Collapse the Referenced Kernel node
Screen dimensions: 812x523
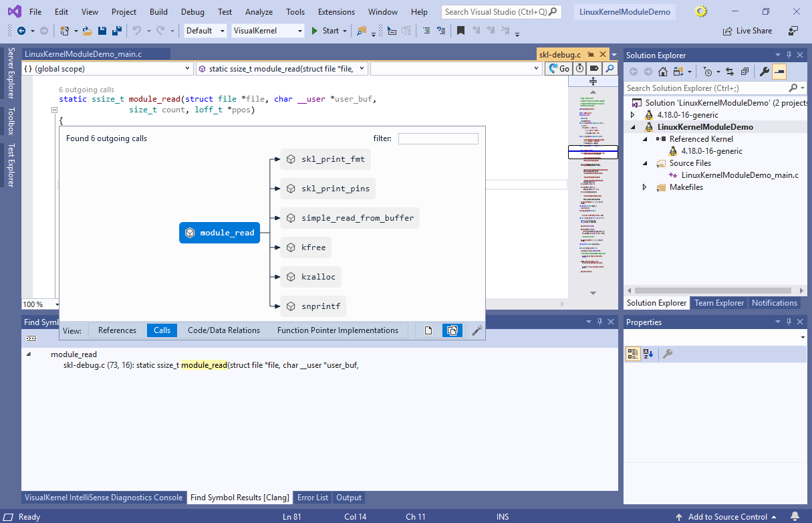645,139
